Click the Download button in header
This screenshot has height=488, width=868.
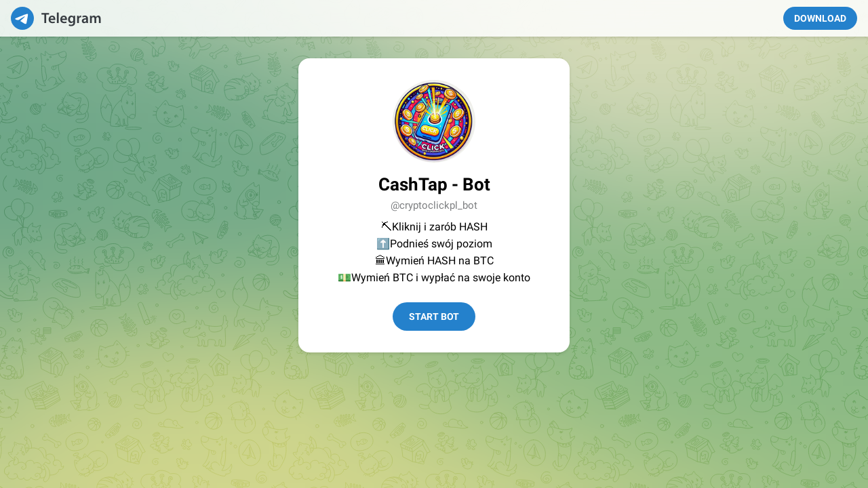[x=820, y=18]
